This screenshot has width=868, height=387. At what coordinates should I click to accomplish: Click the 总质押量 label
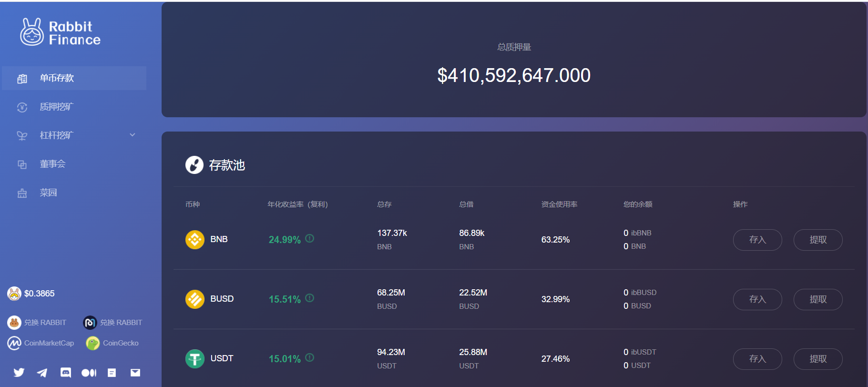click(x=514, y=47)
